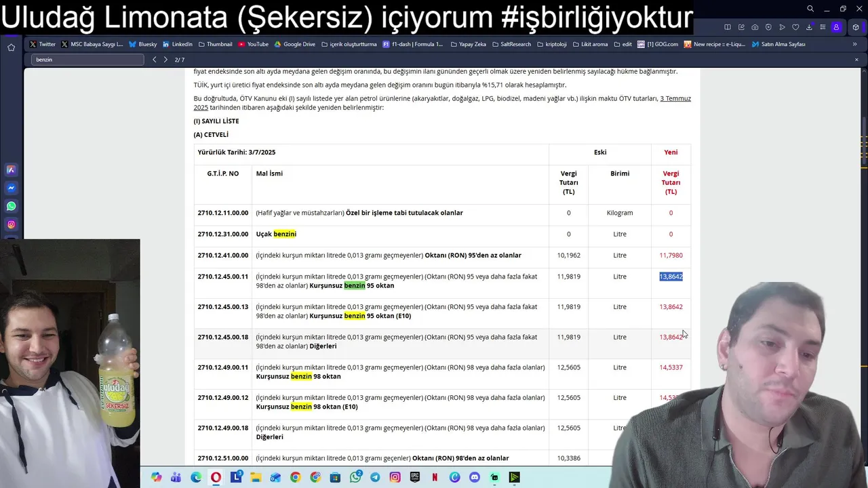This screenshot has height=488, width=868.
Task: Open the Twitter bookmark
Action: click(x=43, y=44)
